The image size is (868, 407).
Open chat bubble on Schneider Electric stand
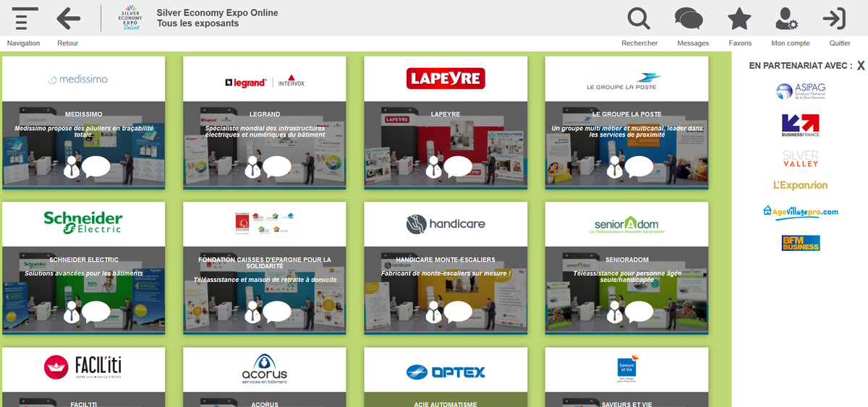click(96, 312)
